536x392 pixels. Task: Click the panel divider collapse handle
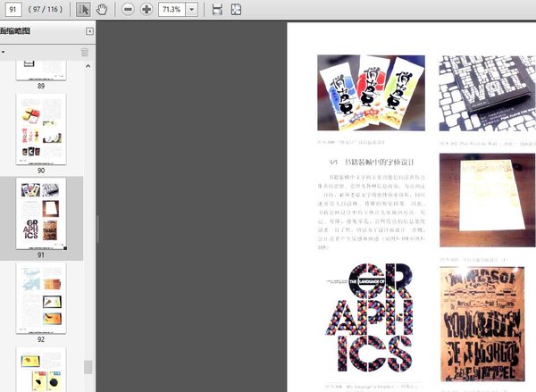click(x=97, y=229)
